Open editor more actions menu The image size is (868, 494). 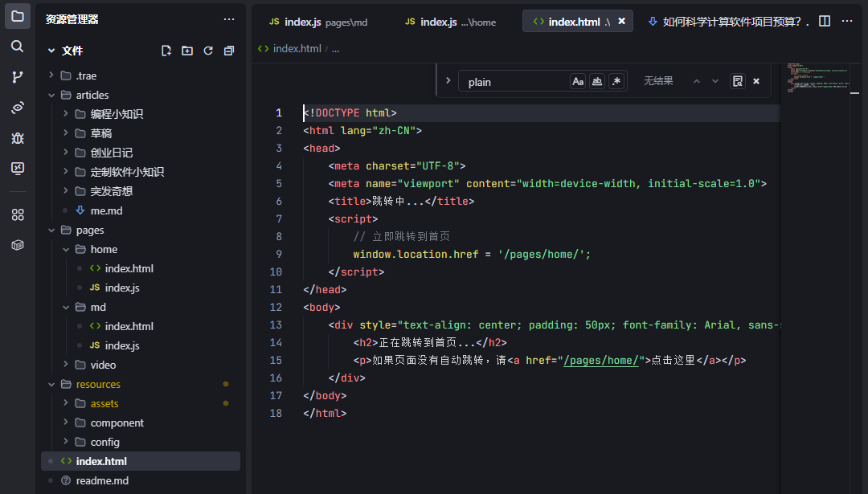(847, 21)
